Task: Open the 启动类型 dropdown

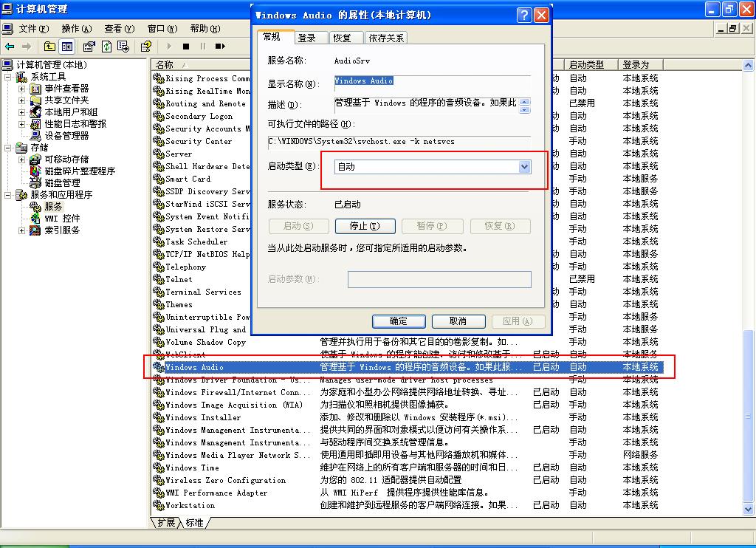Action: click(x=525, y=166)
